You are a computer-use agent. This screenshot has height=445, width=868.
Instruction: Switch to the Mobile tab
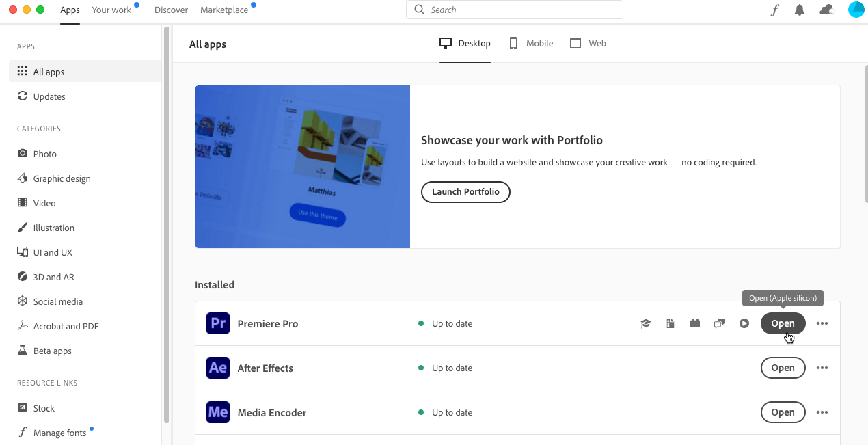(x=531, y=44)
